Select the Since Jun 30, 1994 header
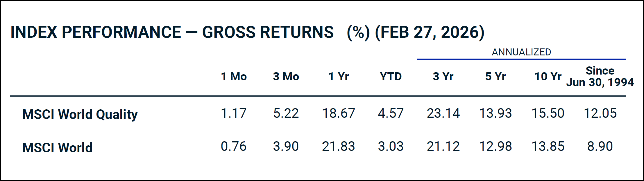Screen dimensions: 644x181 600,77
